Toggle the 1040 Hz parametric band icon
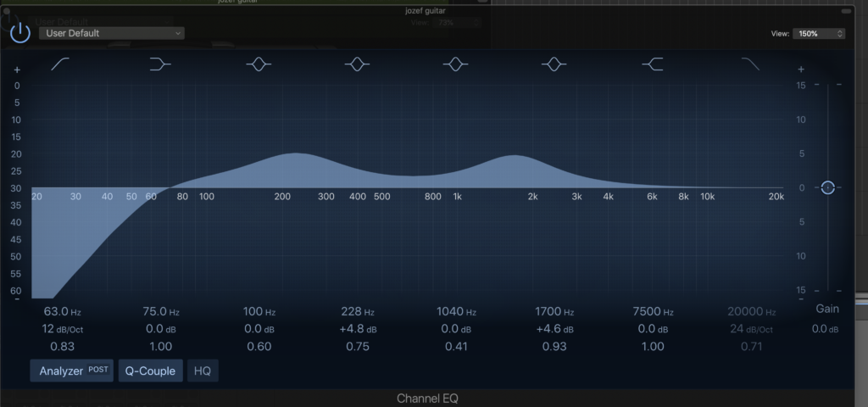 click(x=455, y=64)
